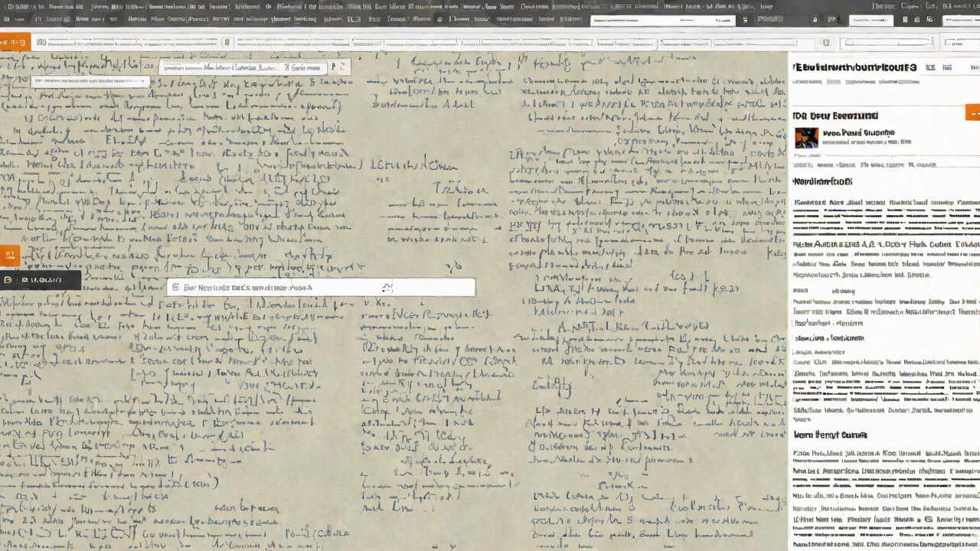
Task: Click the wide white field in top dark bar
Action: click(662, 21)
